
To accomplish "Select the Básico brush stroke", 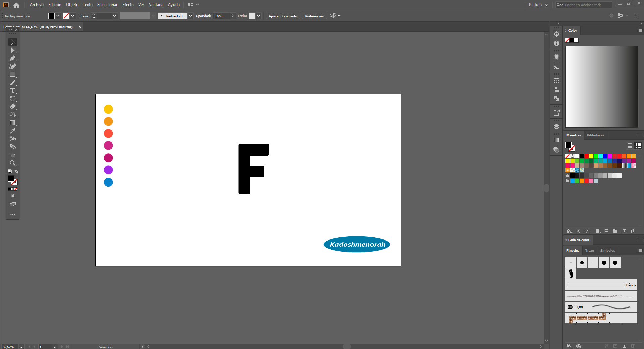I will tap(601, 285).
